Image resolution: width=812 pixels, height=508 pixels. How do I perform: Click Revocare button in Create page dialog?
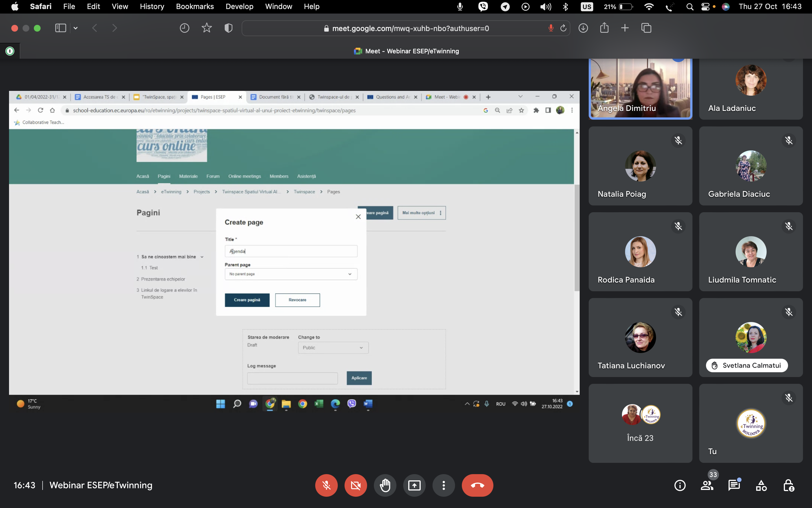(297, 300)
